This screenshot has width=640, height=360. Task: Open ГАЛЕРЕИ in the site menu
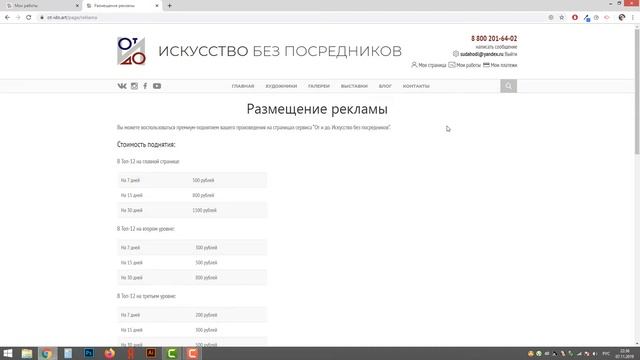pyautogui.click(x=319, y=86)
